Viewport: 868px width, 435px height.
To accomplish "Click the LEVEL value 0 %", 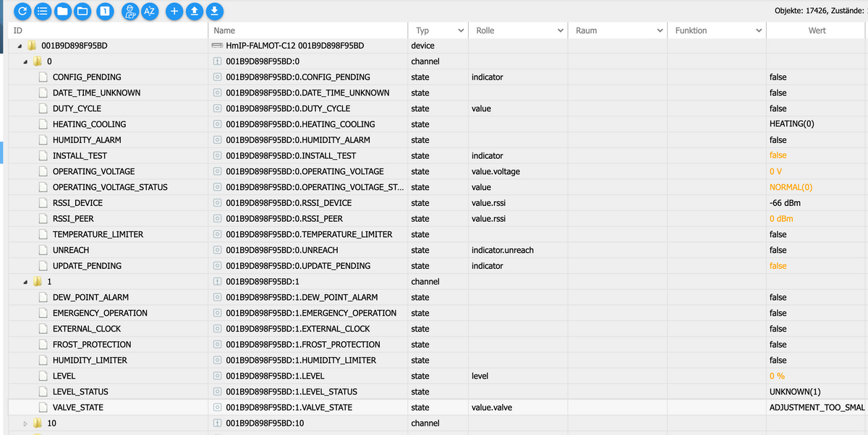I will tap(777, 376).
